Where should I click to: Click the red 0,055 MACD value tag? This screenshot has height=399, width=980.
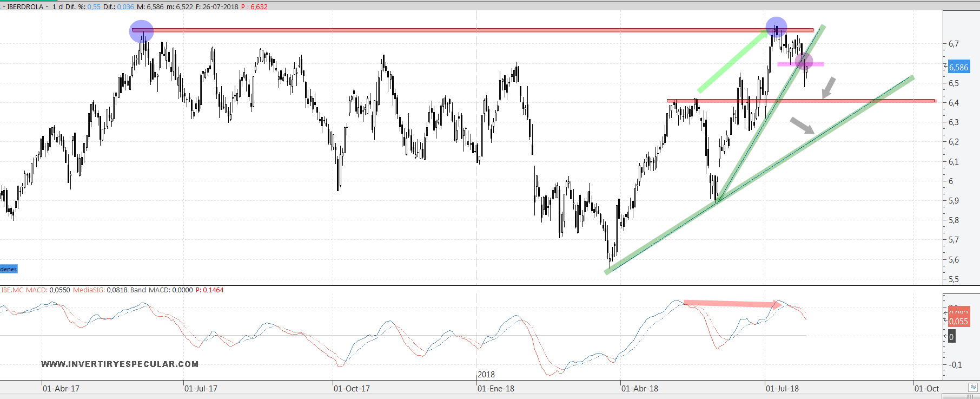(958, 322)
